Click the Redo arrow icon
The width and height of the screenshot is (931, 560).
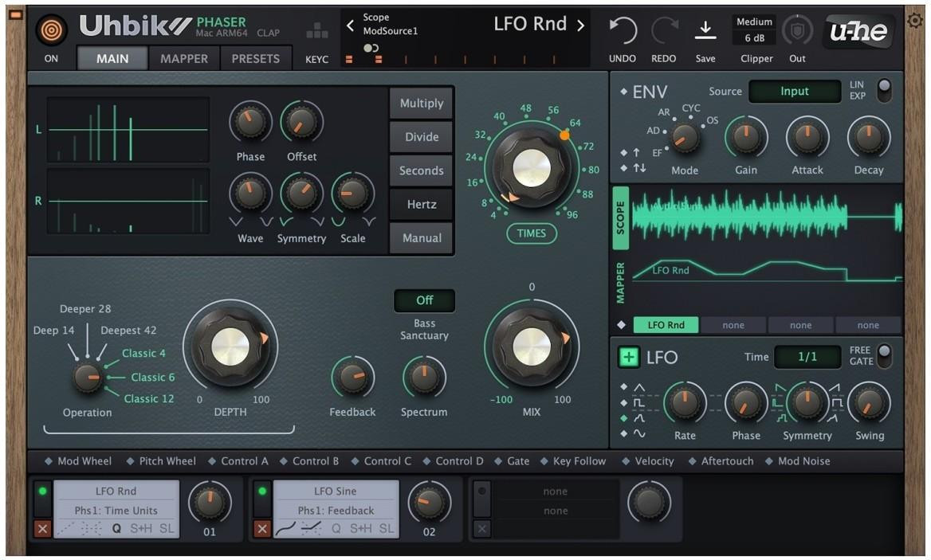[x=664, y=30]
